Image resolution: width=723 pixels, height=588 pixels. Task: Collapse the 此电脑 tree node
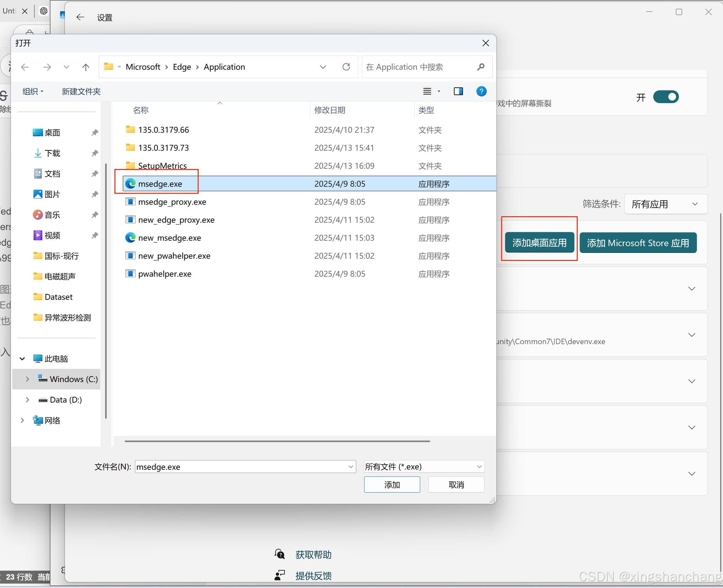[x=23, y=358]
